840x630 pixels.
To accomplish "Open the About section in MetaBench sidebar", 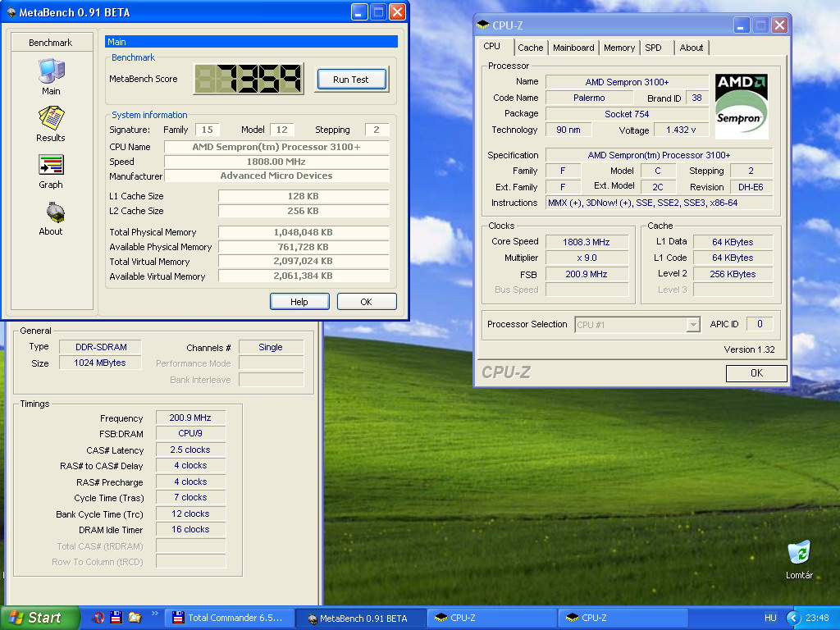I will (51, 218).
